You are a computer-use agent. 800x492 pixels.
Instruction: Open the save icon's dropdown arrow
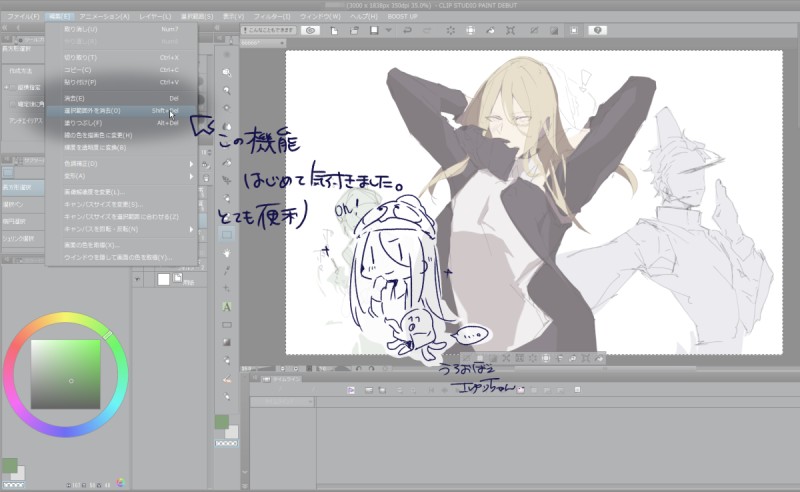coord(389,31)
